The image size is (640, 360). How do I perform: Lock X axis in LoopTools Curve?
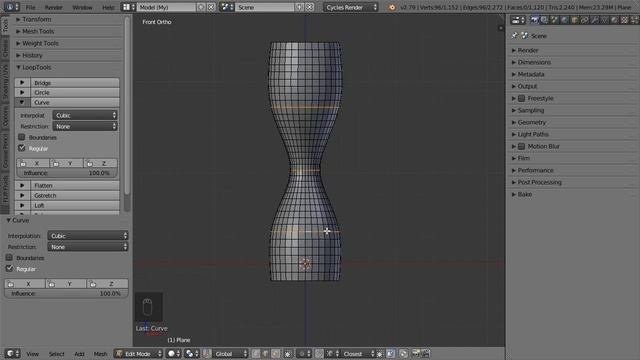click(33, 163)
